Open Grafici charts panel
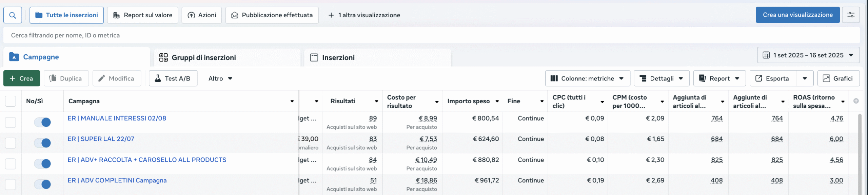 pos(838,78)
